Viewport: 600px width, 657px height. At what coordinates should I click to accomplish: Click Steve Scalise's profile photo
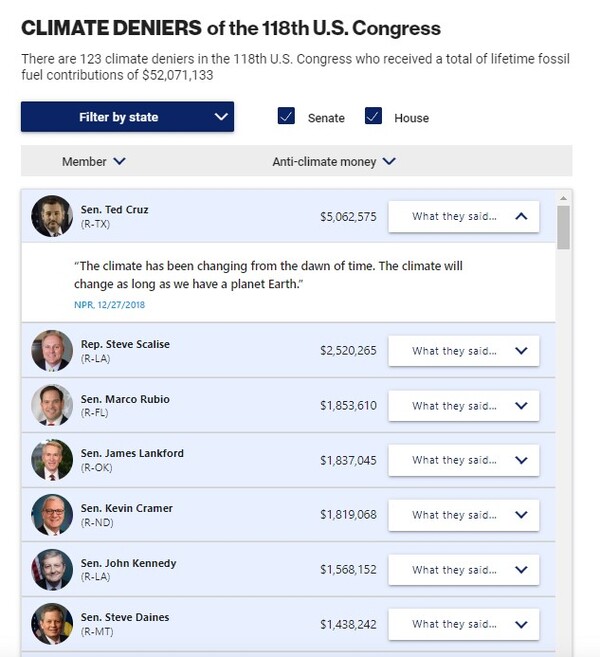(x=52, y=351)
